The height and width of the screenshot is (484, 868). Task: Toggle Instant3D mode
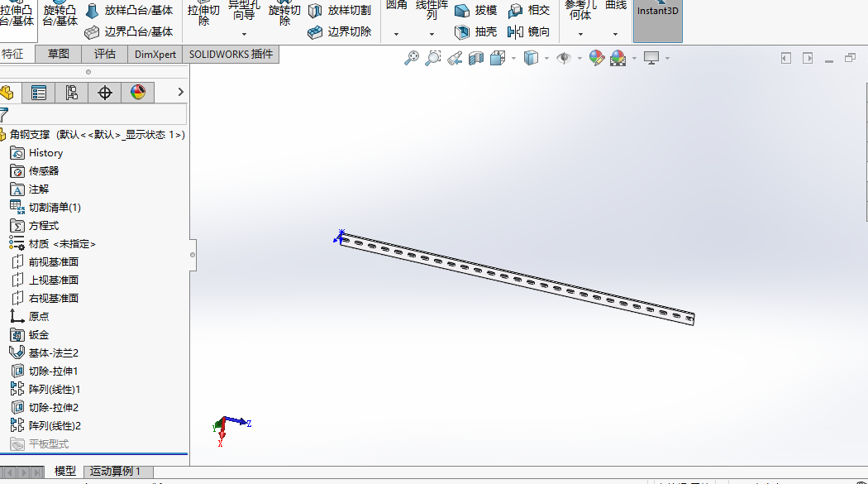(x=658, y=19)
